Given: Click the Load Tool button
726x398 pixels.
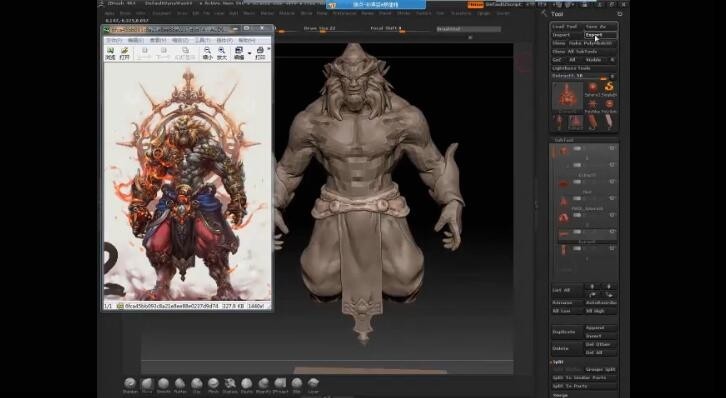Looking at the screenshot, I should click(567, 27).
